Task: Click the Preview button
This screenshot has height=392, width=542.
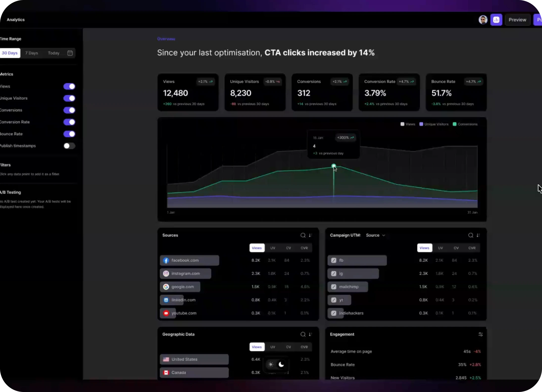Action: coord(517,20)
